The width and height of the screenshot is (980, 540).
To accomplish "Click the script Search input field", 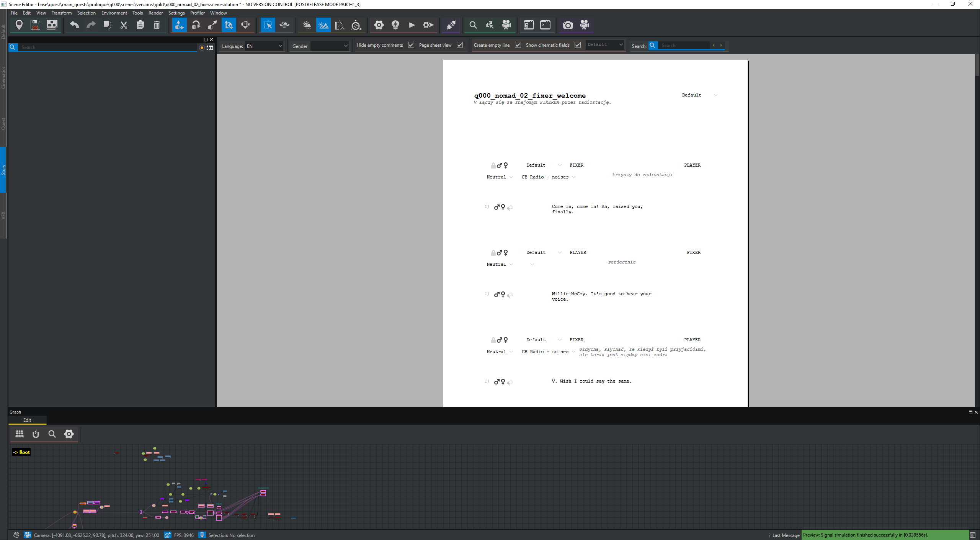I will click(x=684, y=46).
